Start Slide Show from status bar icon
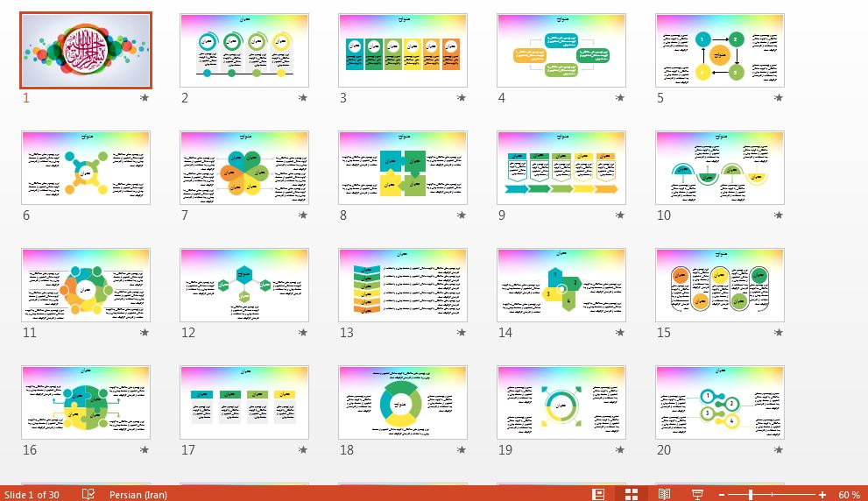The height and width of the screenshot is (501, 868). tap(697, 494)
